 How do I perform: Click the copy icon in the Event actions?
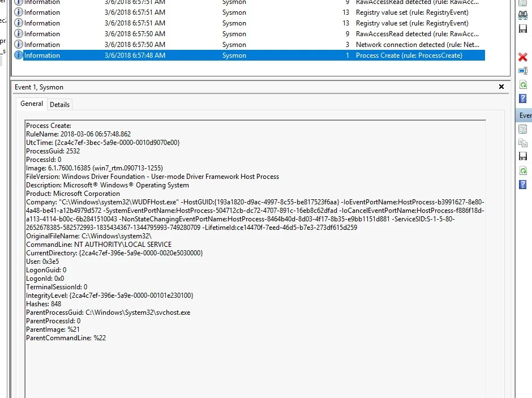(x=524, y=143)
